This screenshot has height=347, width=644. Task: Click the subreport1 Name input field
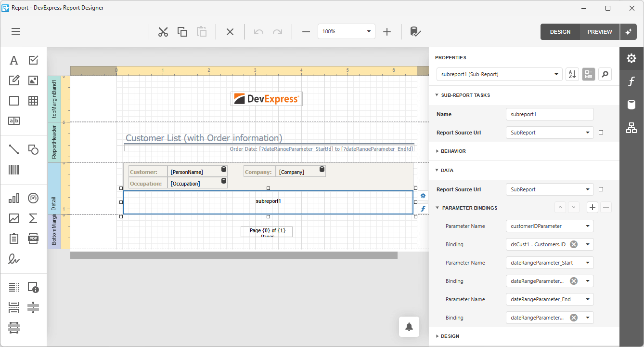pos(550,114)
